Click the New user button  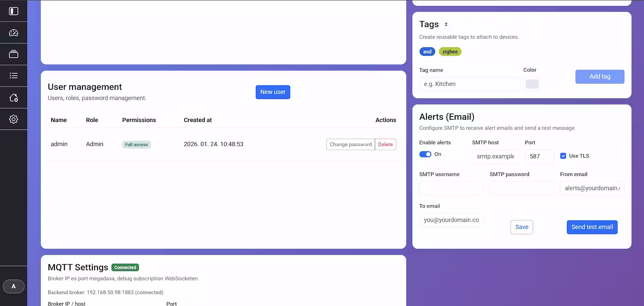point(273,92)
